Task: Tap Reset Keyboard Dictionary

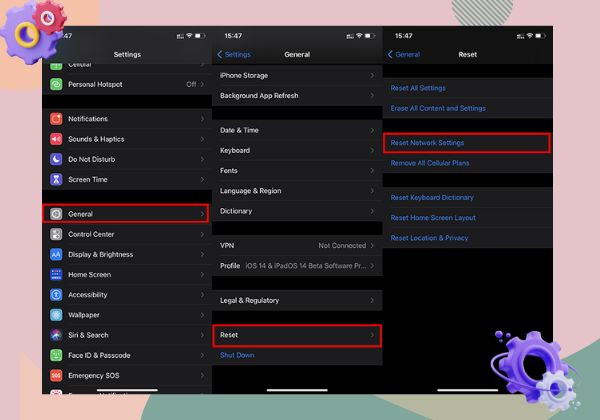Action: (x=432, y=197)
